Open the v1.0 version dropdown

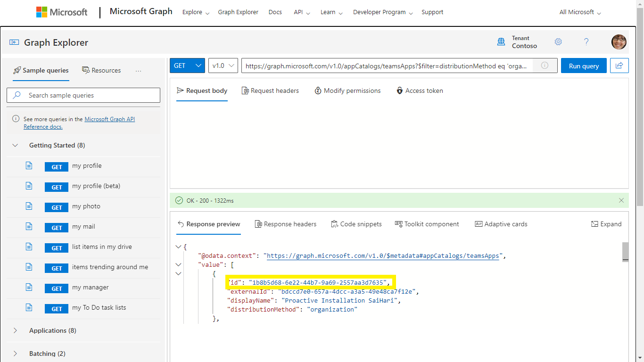[x=223, y=66]
